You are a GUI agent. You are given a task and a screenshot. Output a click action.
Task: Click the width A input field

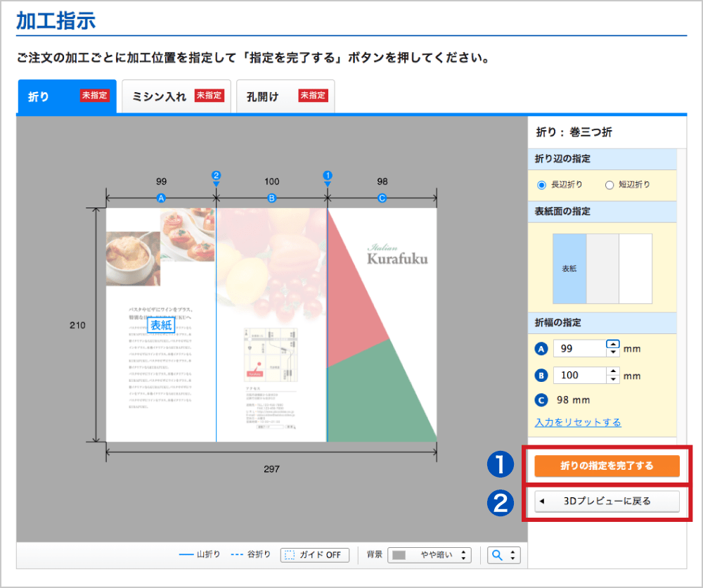[578, 348]
